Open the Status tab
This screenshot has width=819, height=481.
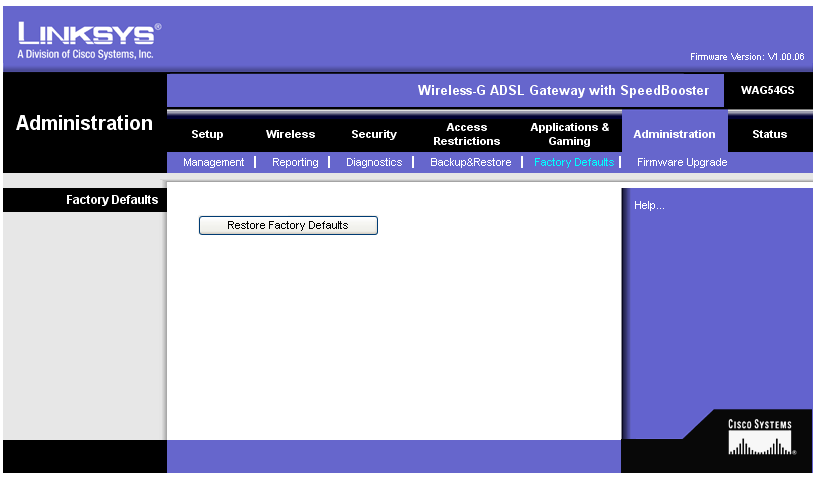point(769,134)
